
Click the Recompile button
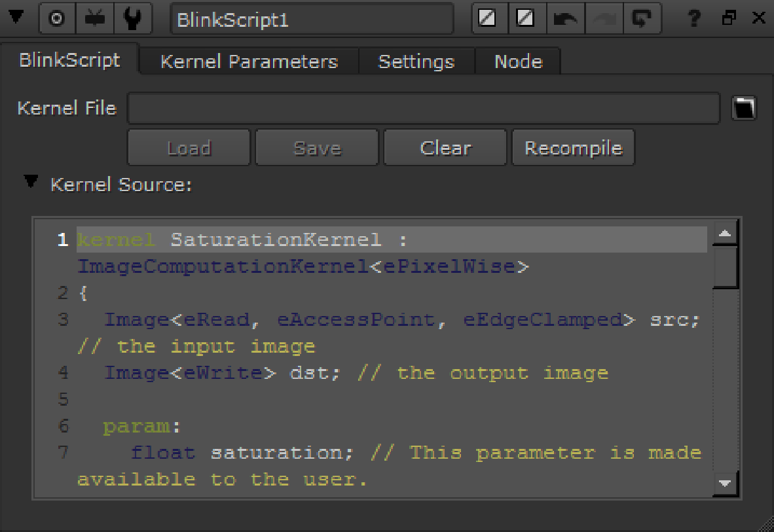(x=573, y=148)
